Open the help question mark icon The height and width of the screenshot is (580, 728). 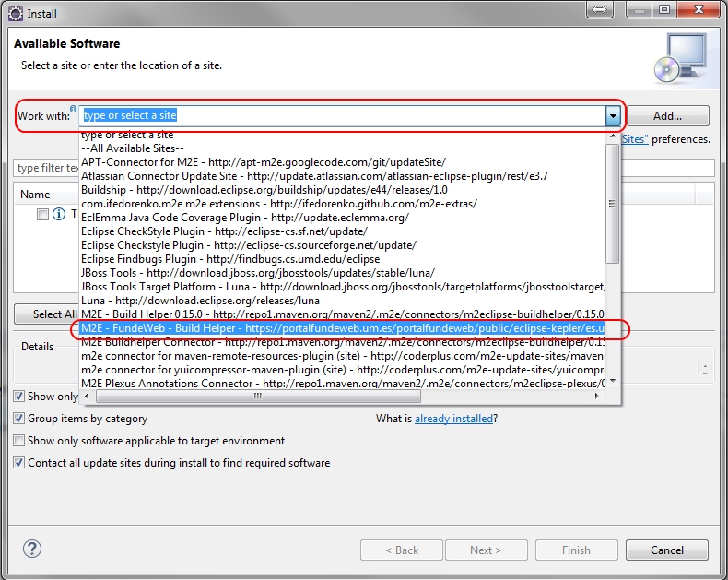32,549
